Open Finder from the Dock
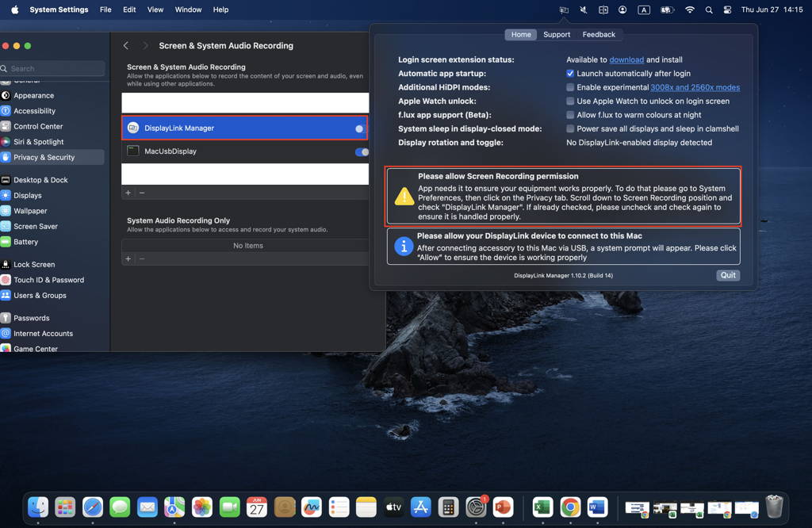 pos(38,507)
